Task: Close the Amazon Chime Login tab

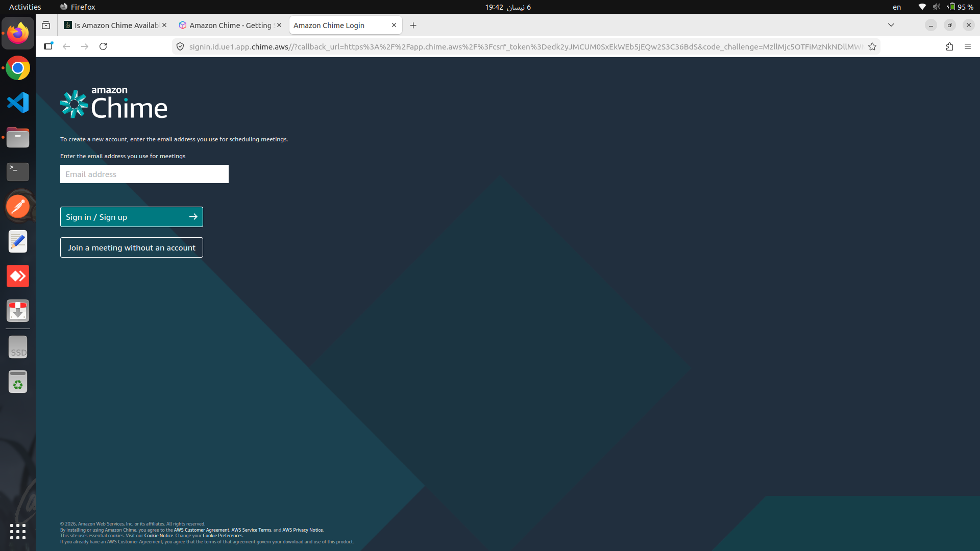Action: point(394,25)
